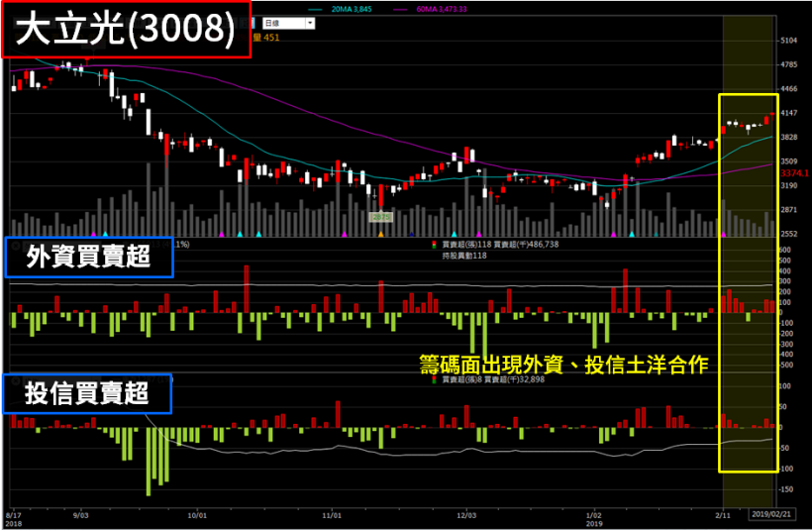The width and height of the screenshot is (812, 530).
Task: Click the volume value 量 451
Action: pos(266,38)
